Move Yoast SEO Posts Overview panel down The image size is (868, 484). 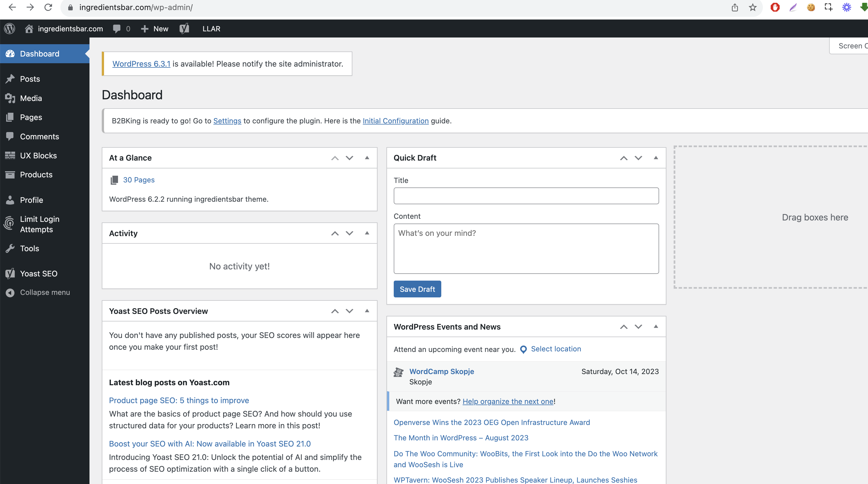(350, 311)
